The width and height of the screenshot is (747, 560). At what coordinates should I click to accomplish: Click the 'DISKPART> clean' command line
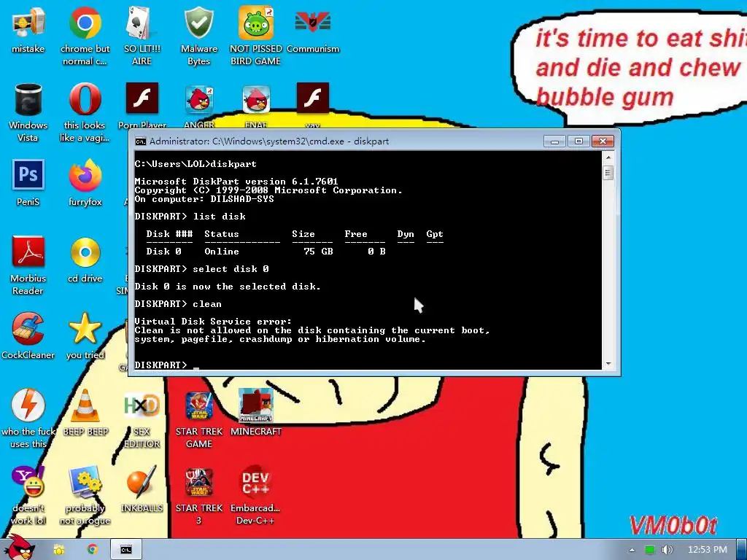[178, 304]
